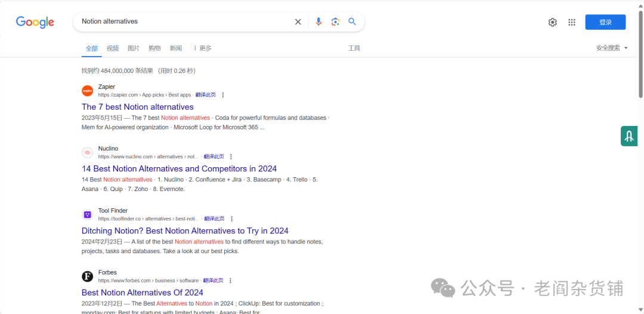Screen dimensions: 644x314
Task: Open the Google apps grid icon
Action: [x=572, y=22]
